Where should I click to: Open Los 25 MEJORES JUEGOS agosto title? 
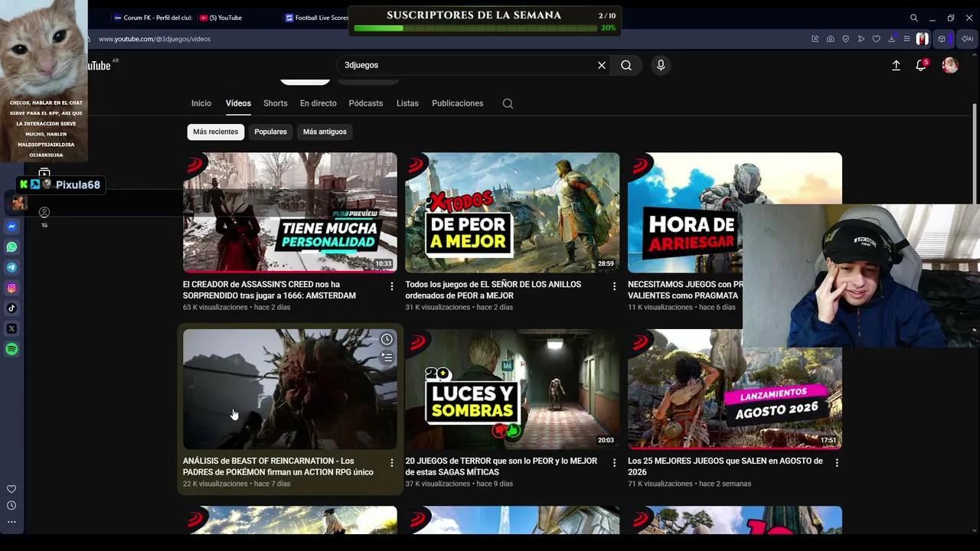point(725,467)
